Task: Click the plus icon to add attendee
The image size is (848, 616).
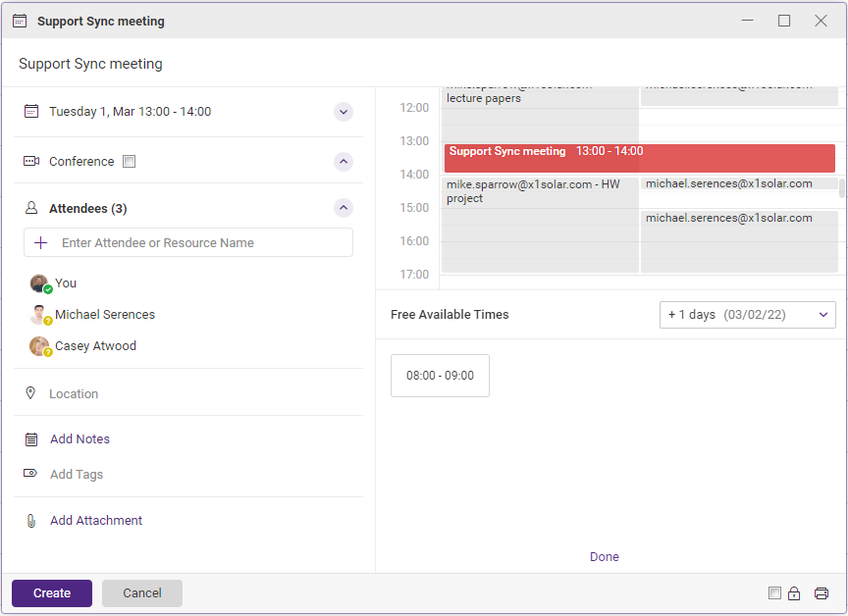Action: point(41,243)
